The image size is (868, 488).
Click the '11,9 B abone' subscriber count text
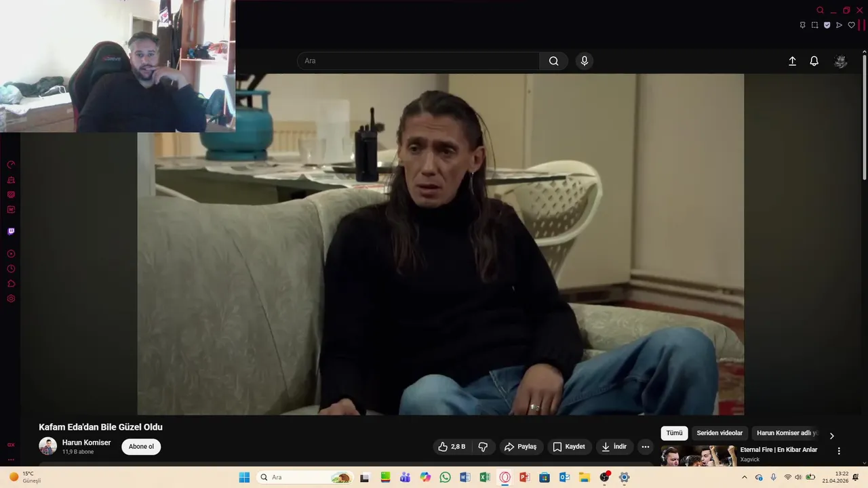coord(78,452)
